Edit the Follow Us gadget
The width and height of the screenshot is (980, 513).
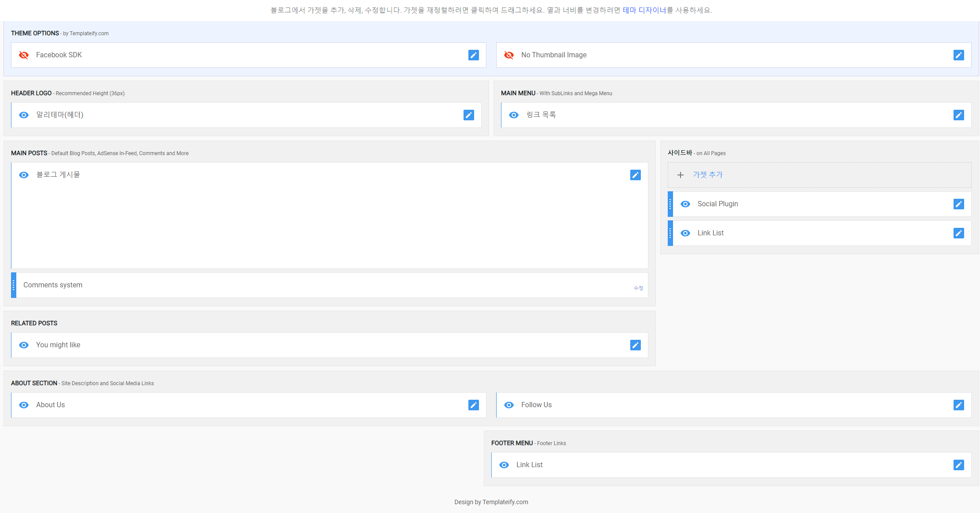tap(958, 405)
